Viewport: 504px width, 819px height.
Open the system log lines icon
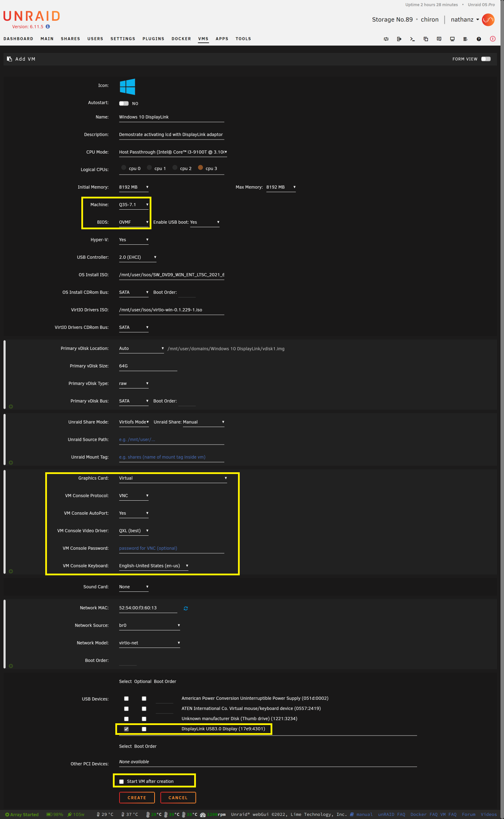click(x=465, y=39)
